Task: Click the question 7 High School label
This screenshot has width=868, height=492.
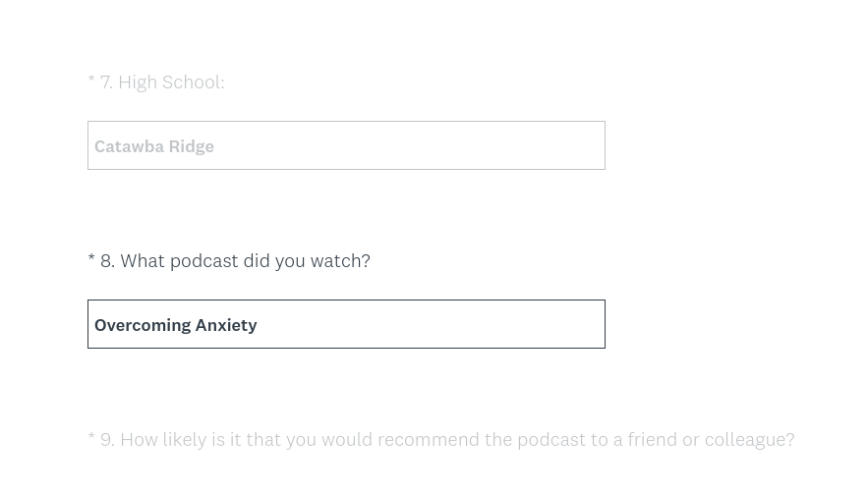Action: 161,82
